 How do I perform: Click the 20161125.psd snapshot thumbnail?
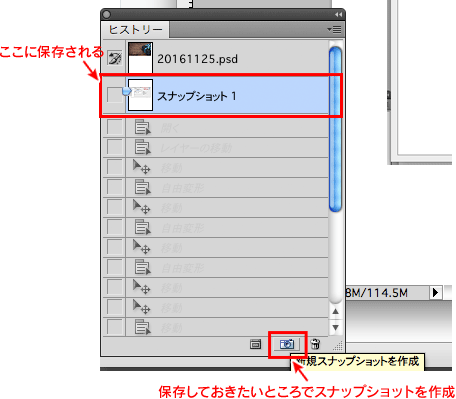tap(140, 57)
